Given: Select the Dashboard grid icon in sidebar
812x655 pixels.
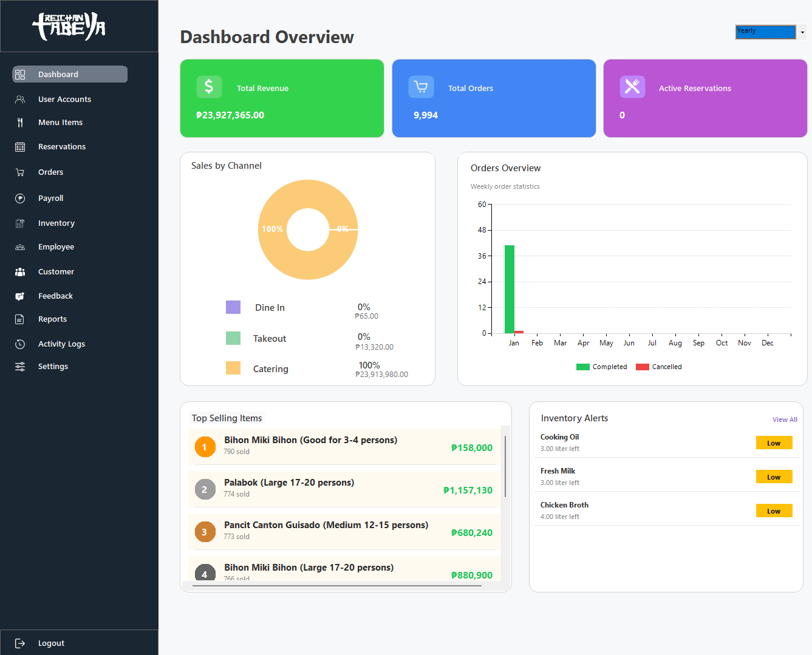Looking at the screenshot, I should 20,74.
